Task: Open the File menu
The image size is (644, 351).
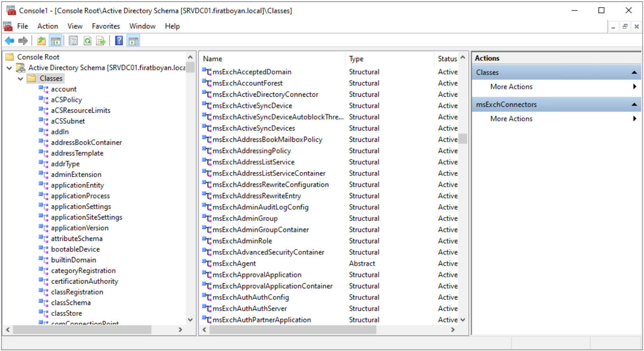Action: 22,26
